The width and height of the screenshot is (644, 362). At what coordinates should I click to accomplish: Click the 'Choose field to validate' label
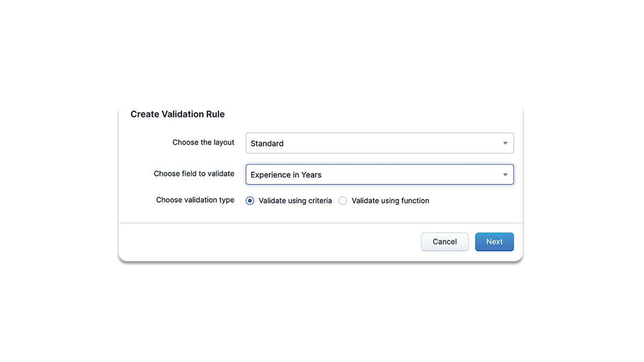[x=194, y=174]
